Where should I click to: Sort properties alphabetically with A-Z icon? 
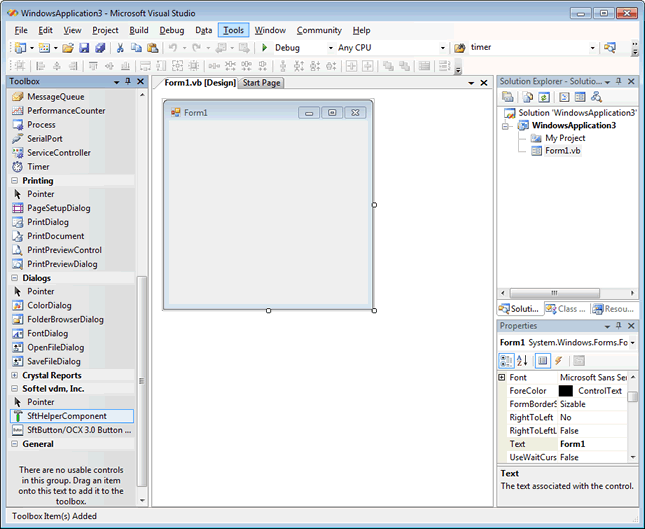(x=523, y=361)
